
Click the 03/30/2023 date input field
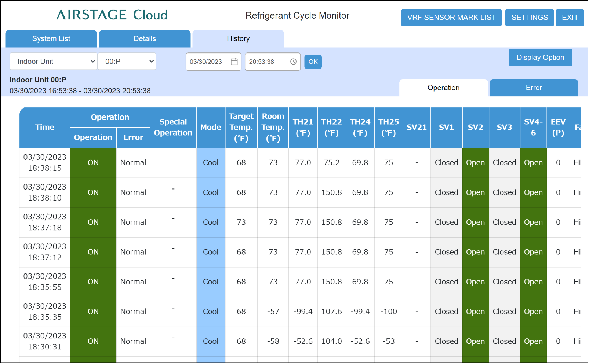click(206, 62)
